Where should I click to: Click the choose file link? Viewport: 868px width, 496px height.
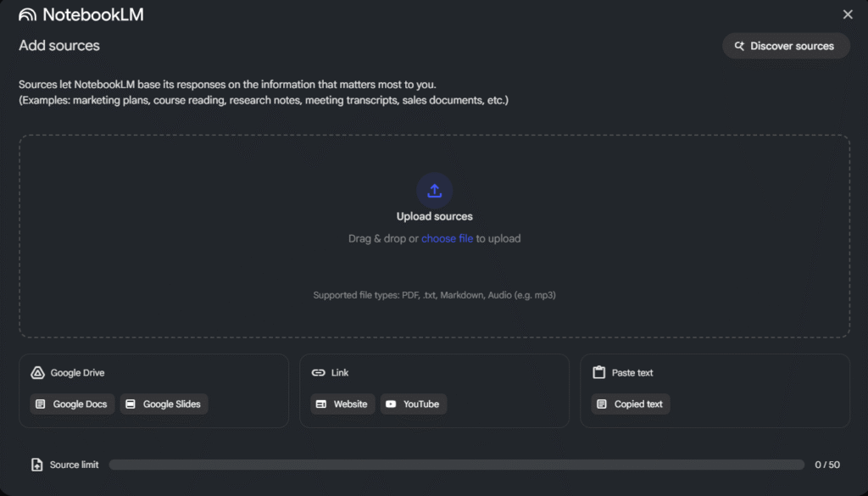point(447,239)
